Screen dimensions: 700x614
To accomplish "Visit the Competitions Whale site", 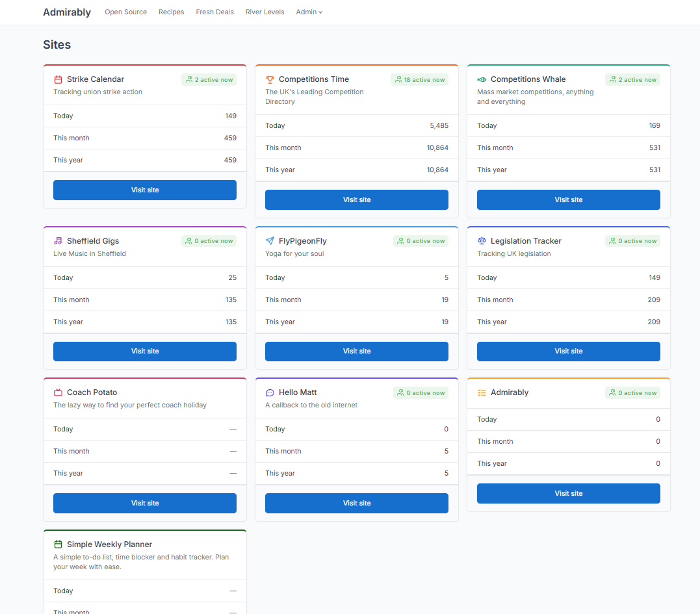I will [x=568, y=200].
